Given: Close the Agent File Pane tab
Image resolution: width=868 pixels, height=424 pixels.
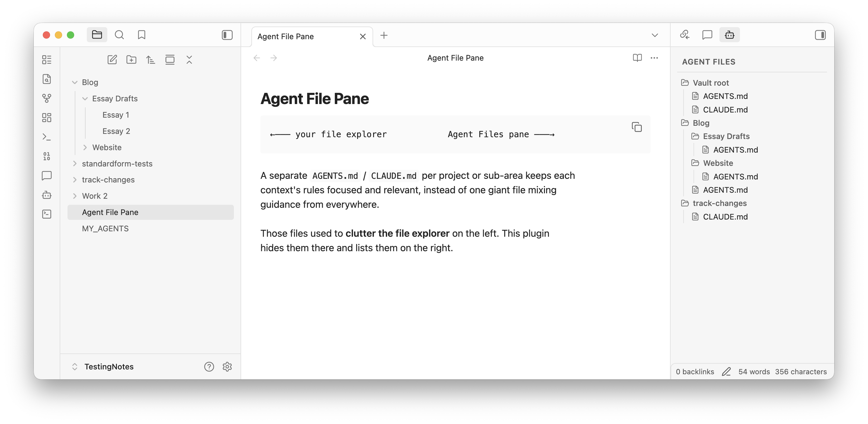Looking at the screenshot, I should pyautogui.click(x=363, y=36).
